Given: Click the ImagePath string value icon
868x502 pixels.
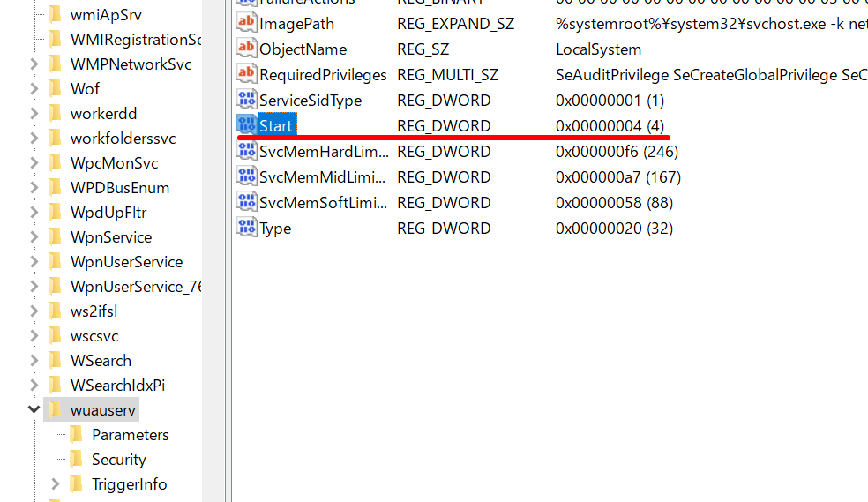Looking at the screenshot, I should coord(246,23).
